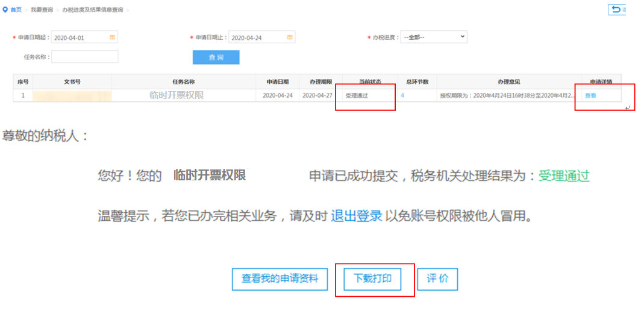Click application date 2020-04-24 cell
This screenshot has width=644, height=313.
click(x=278, y=95)
